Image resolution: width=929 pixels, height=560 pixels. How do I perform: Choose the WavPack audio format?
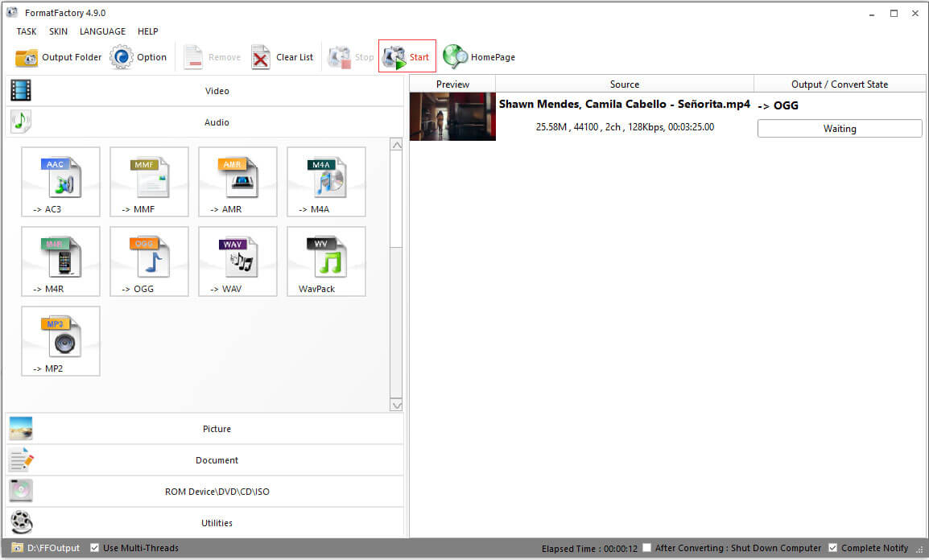327,261
